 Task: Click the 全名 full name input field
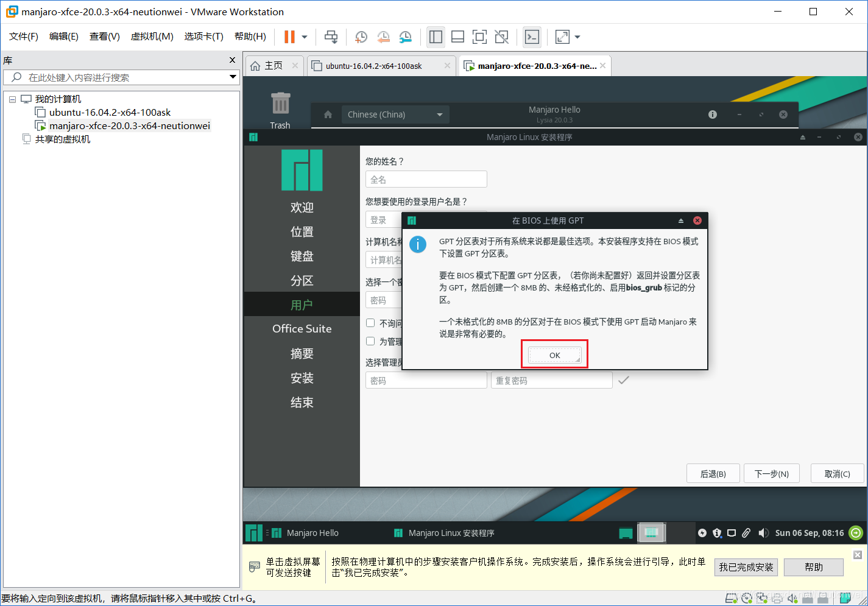[426, 180]
